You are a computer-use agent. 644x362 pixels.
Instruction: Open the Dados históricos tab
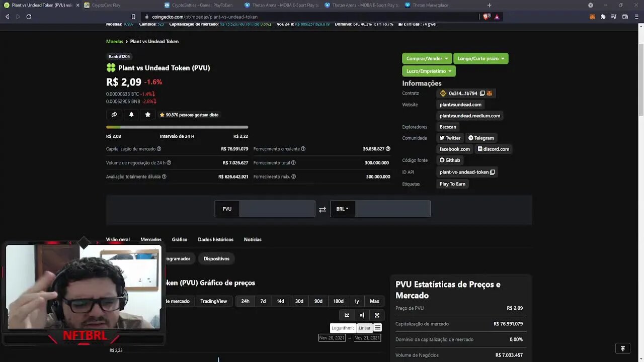(216, 240)
